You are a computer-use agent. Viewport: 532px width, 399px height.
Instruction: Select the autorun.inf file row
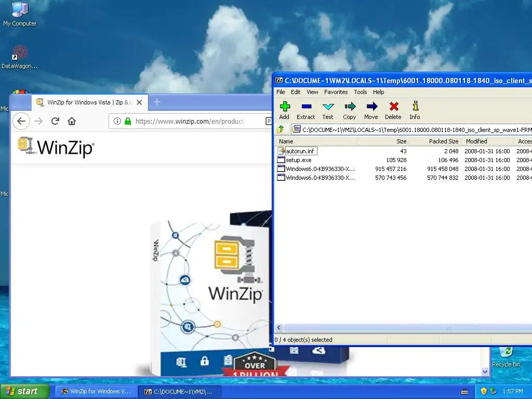(x=404, y=151)
